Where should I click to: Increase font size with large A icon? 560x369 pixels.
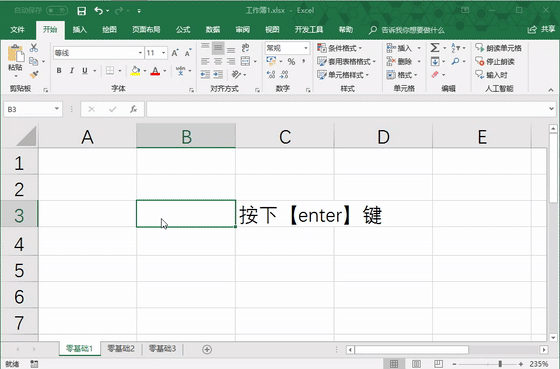(175, 53)
